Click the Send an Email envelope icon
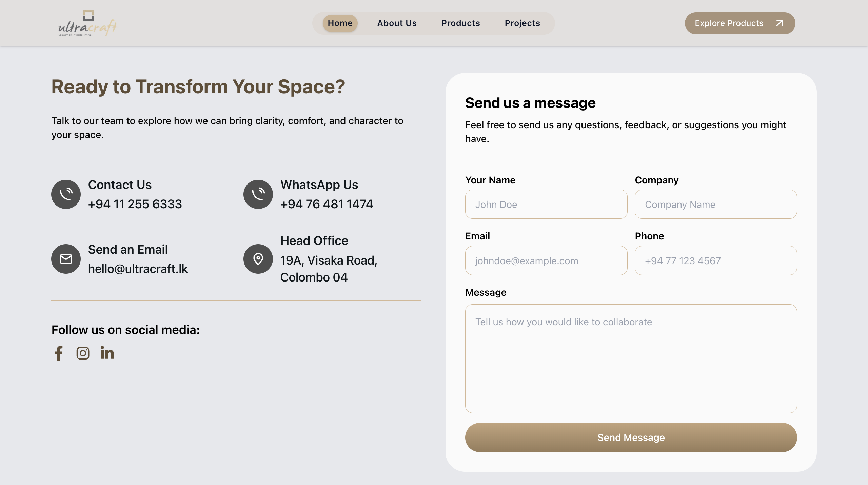Viewport: 868px width, 485px height. [66, 259]
